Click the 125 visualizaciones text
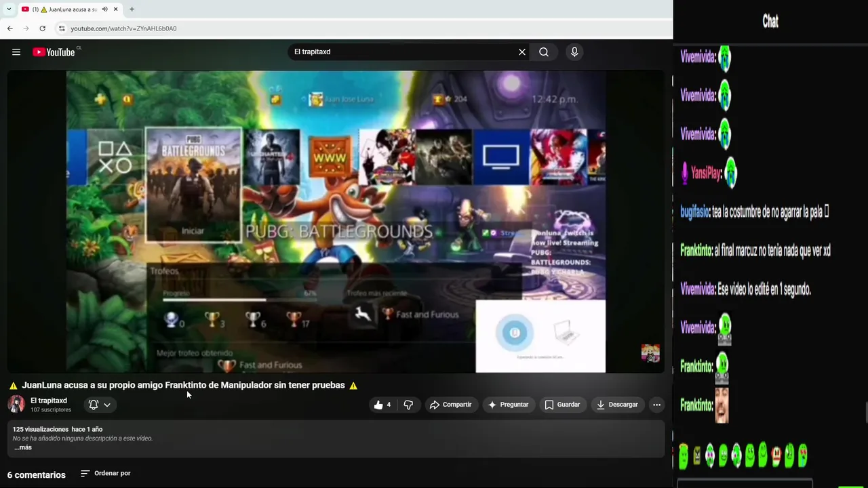The width and height of the screenshot is (868, 488). tap(41, 429)
